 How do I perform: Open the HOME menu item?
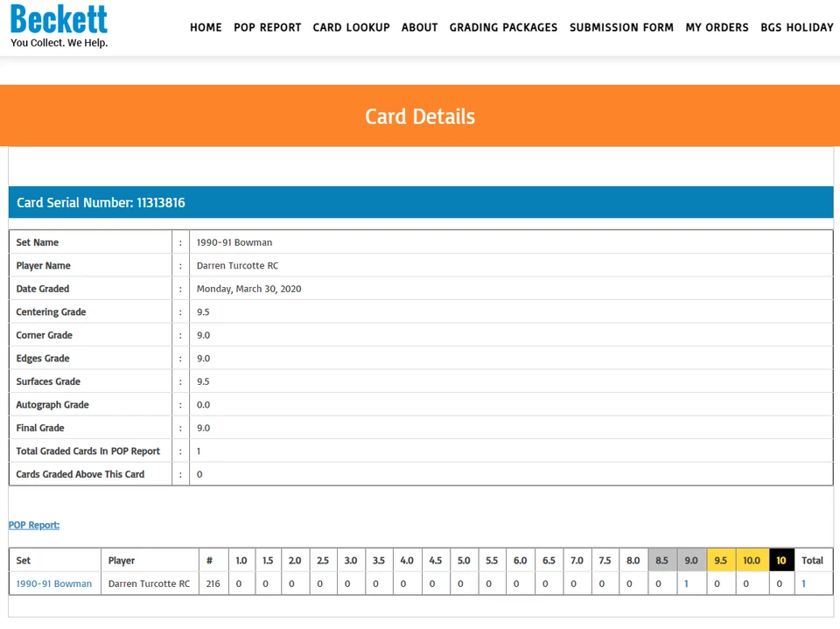206,27
